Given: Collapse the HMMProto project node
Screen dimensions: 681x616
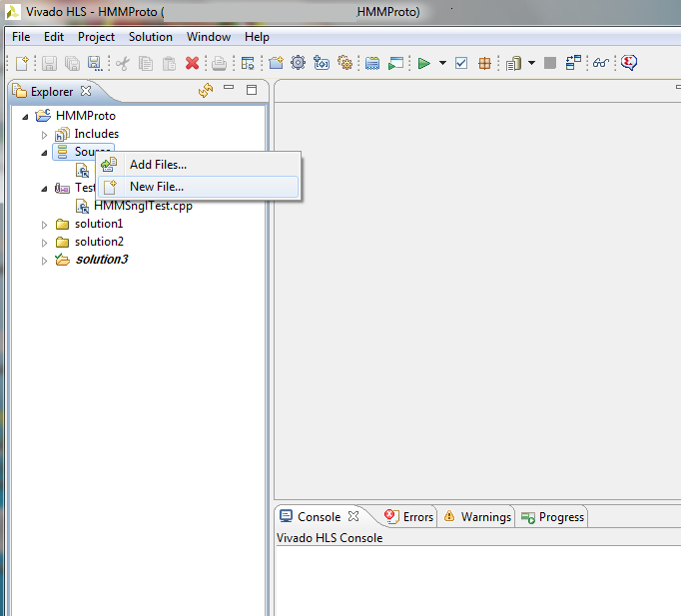Looking at the screenshot, I should click(25, 117).
